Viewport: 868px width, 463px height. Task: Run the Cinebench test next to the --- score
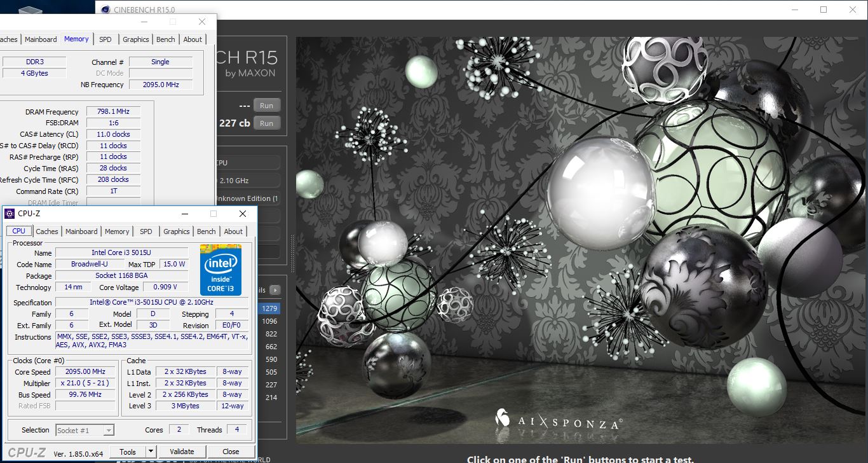(x=266, y=106)
